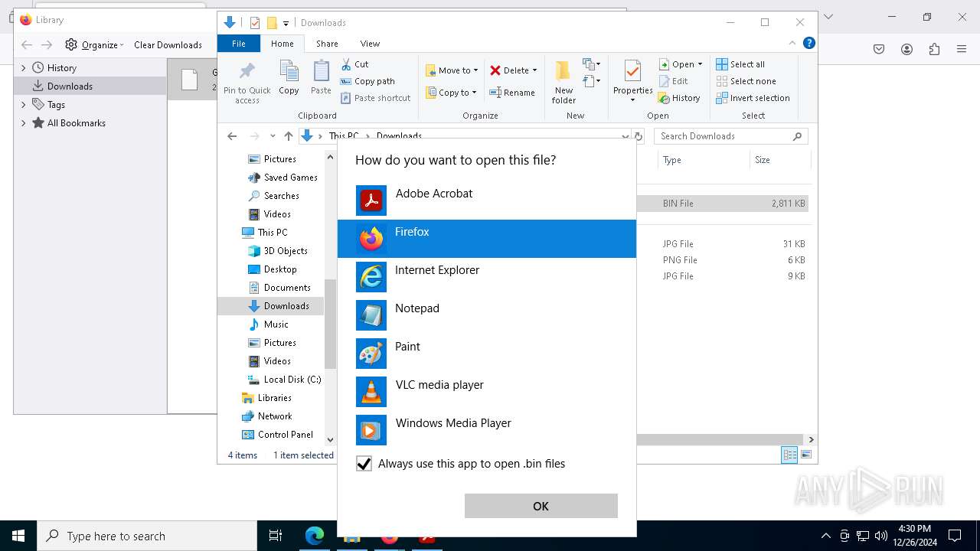Image resolution: width=980 pixels, height=551 pixels.
Task: Click Cut in the Clipboard group
Action: 355,64
